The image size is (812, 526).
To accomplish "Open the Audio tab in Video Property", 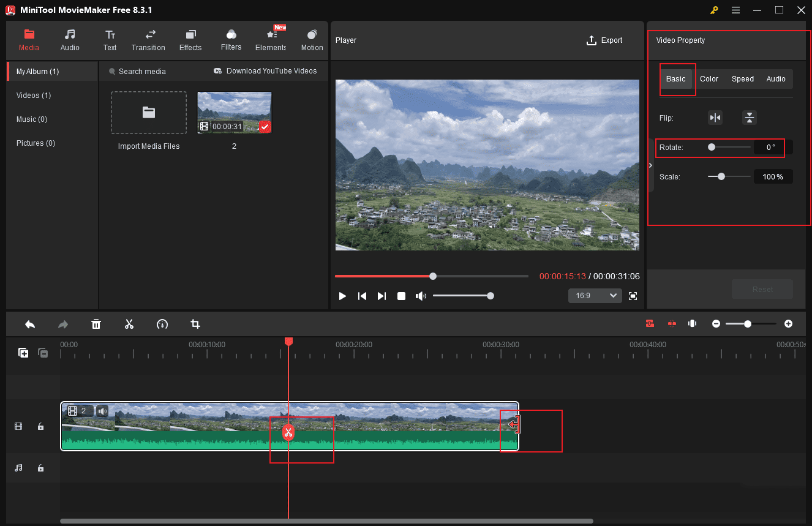I will point(776,78).
